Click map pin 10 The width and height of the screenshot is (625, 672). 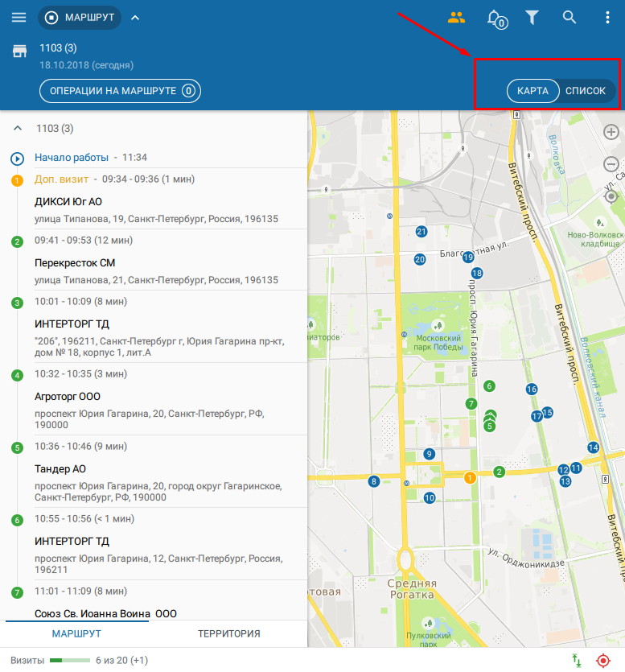[430, 497]
